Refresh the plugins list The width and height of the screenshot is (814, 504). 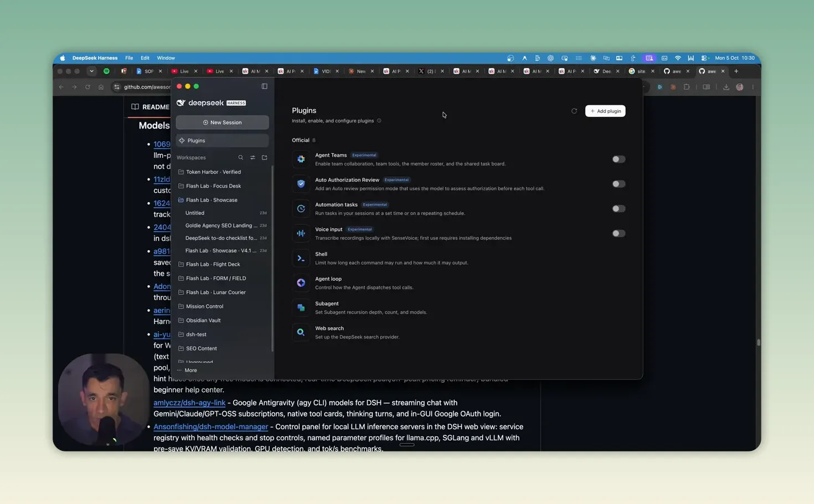[x=574, y=111]
